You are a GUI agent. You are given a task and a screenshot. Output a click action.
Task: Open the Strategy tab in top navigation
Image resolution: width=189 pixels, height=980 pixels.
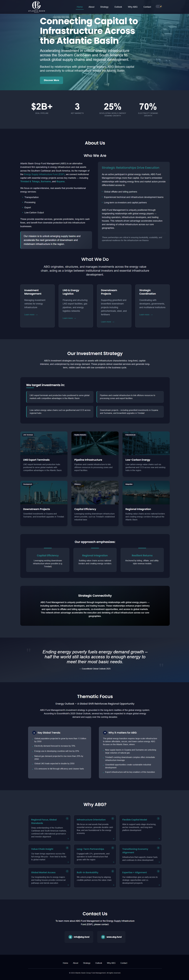click(x=104, y=7)
